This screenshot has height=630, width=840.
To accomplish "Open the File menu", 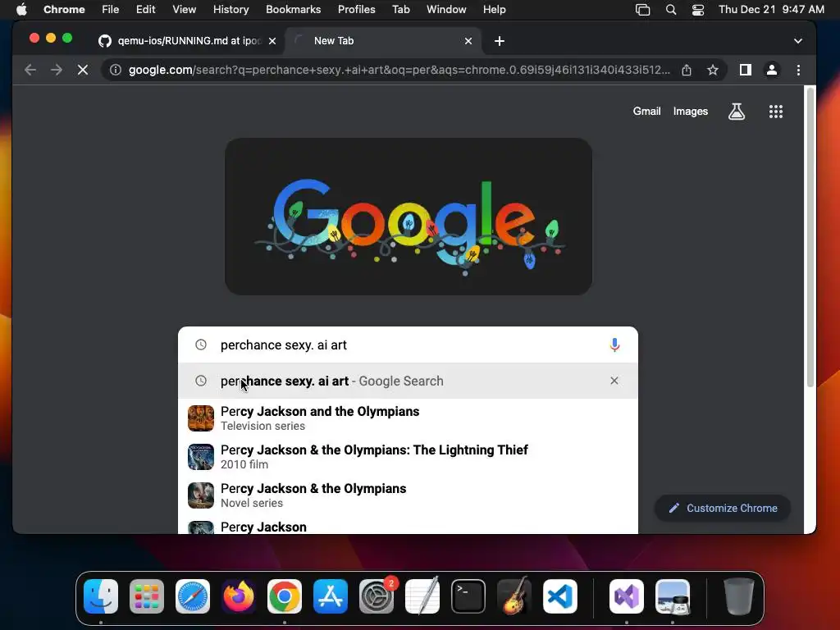I will 111,9.
